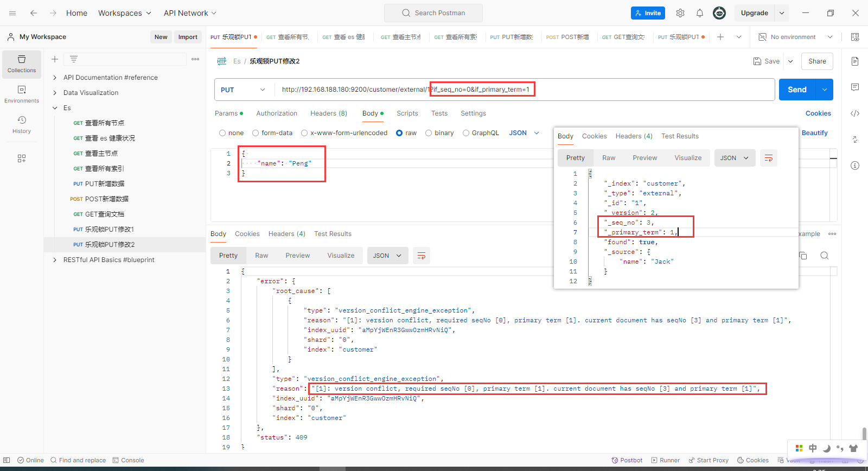
Task: Switch to the Headers (8) request tab
Action: [x=329, y=113]
